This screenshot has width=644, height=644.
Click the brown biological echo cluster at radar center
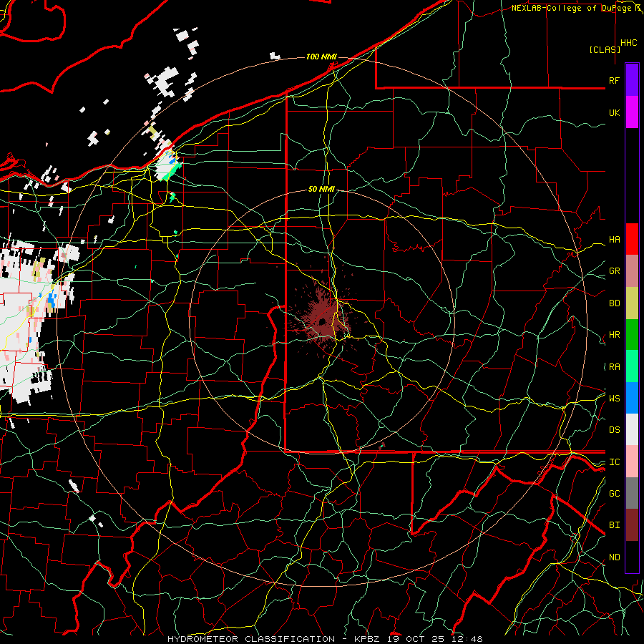323,321
